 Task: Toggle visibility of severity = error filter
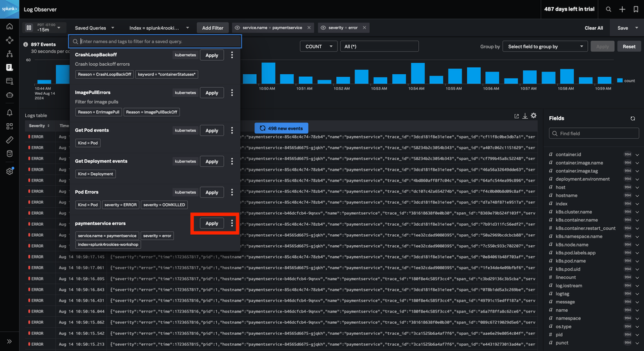pyautogui.click(x=323, y=28)
